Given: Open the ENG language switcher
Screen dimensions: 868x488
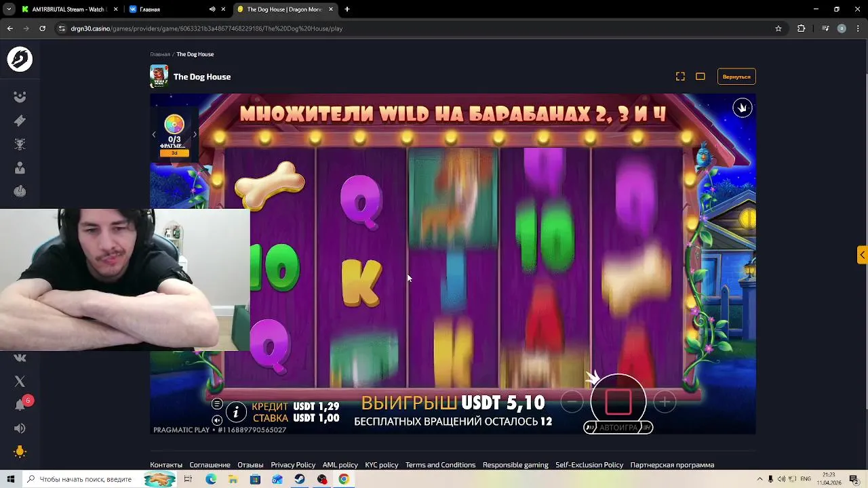Looking at the screenshot, I should pos(806,479).
